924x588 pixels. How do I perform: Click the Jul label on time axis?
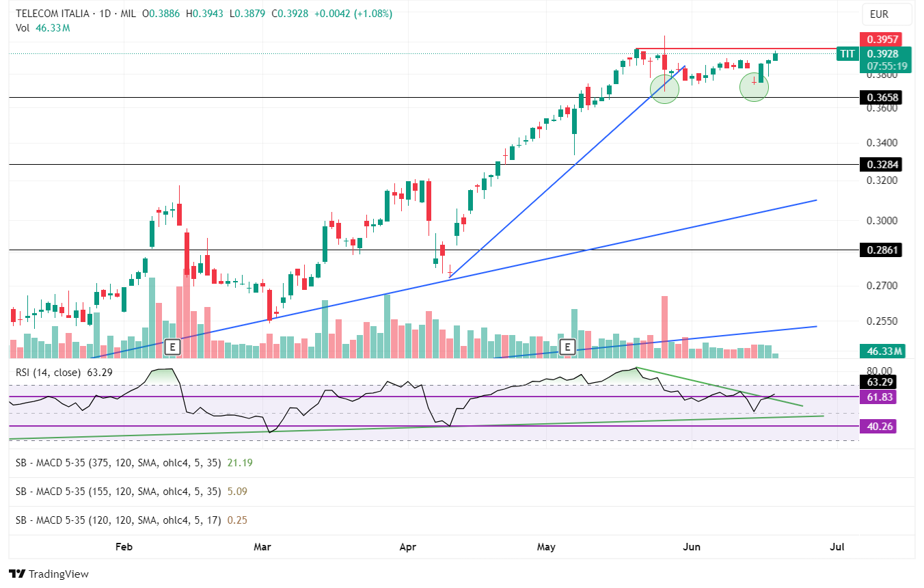pyautogui.click(x=836, y=546)
